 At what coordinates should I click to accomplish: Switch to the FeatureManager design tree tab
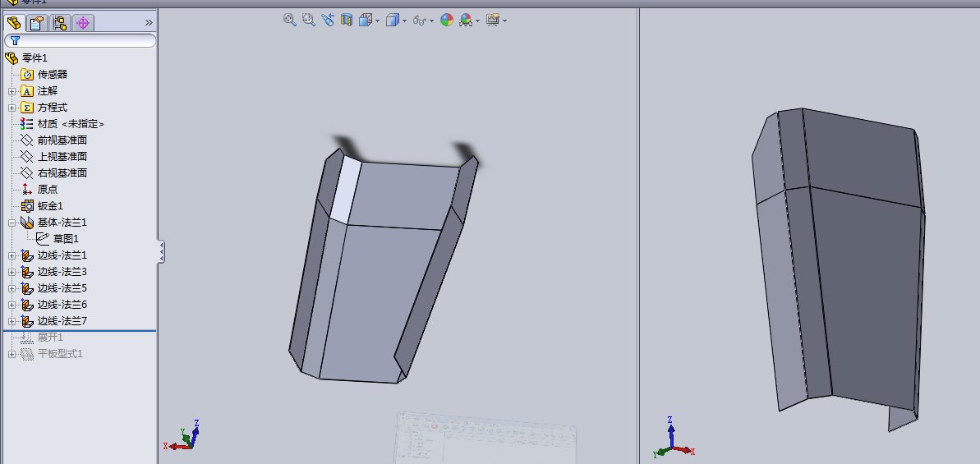click(14, 23)
